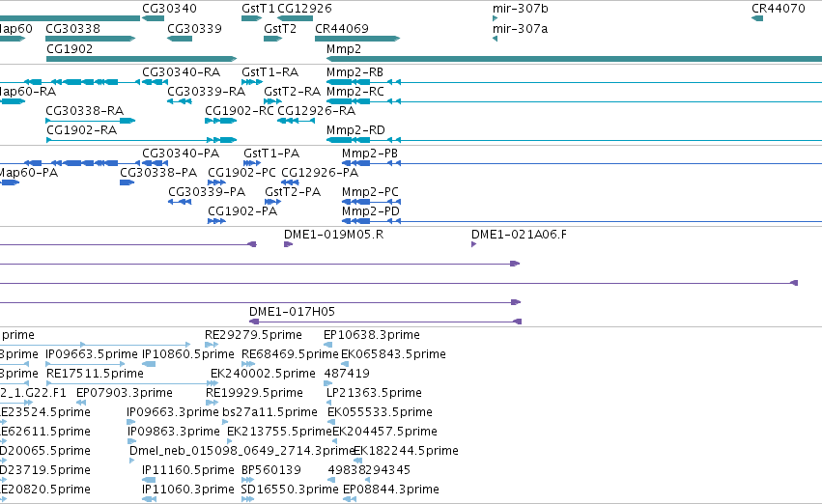
Task: Click the GstT2 gene label
Action: pos(280,28)
